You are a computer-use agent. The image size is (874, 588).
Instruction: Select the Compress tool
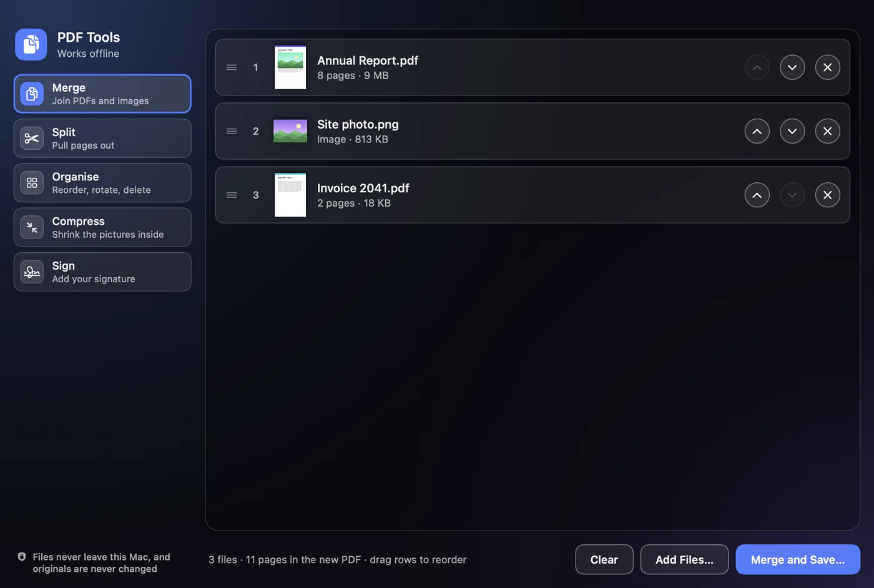point(102,227)
